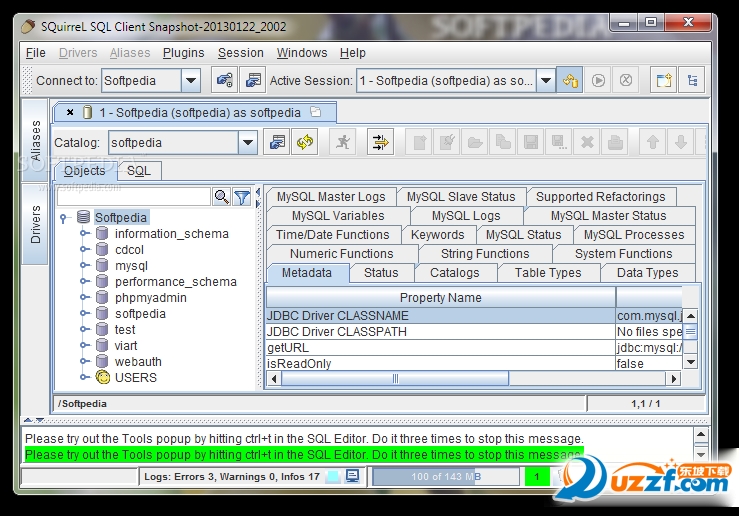Open the Aliases side panel button
739x516 pixels.
click(x=35, y=140)
